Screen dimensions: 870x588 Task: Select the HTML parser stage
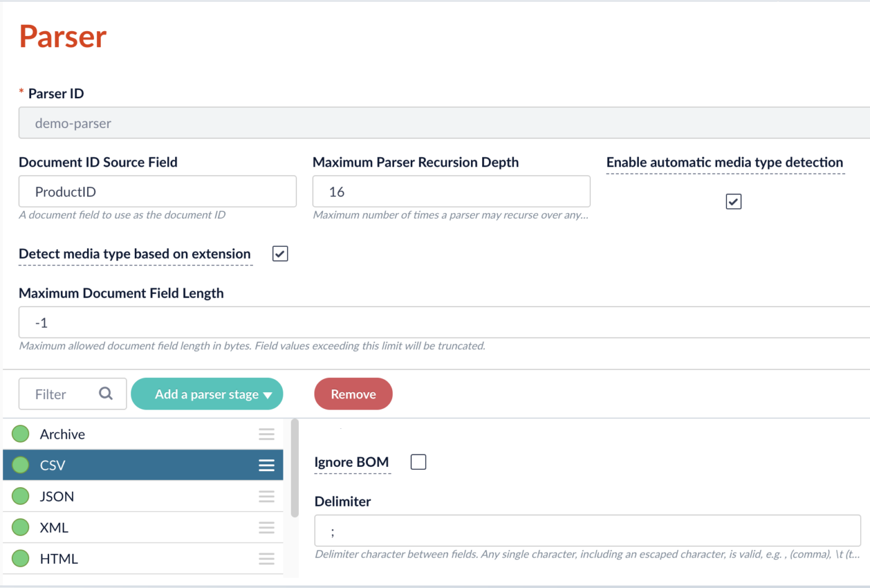[x=59, y=559]
